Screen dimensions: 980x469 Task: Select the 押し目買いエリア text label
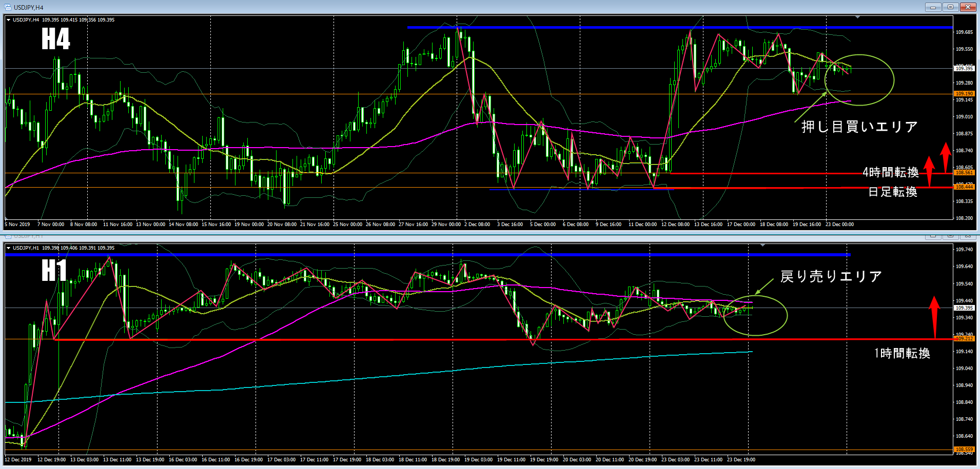pos(860,127)
